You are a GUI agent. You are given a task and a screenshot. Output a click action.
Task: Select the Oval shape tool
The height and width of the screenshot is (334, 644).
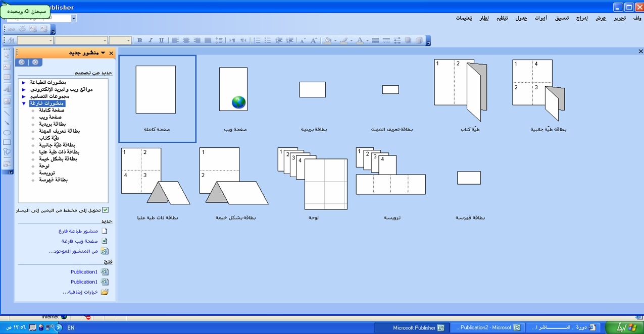pos(7,133)
